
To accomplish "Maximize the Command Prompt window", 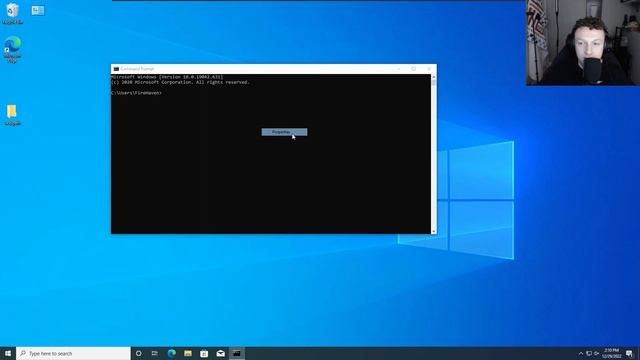I will pyautogui.click(x=413, y=69).
